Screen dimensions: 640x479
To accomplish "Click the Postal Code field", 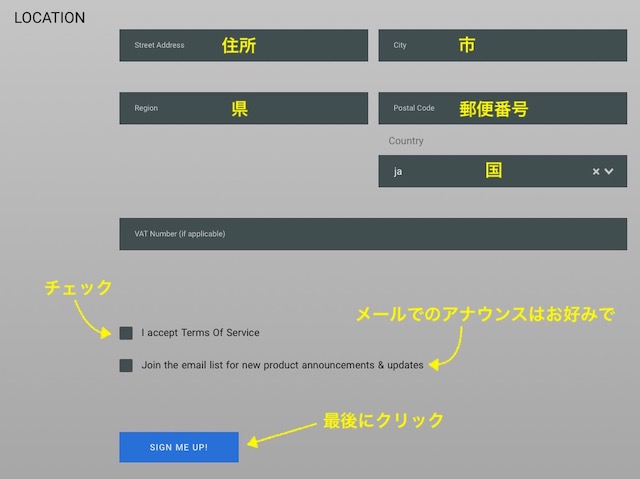I will 502,108.
